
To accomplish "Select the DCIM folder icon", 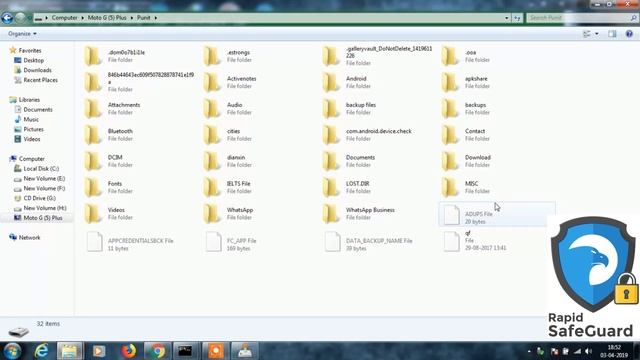I will coord(93,161).
